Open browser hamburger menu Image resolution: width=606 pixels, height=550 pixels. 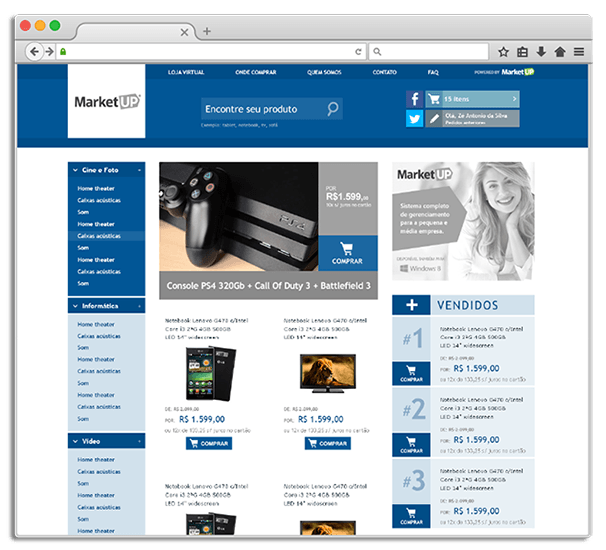[x=579, y=51]
